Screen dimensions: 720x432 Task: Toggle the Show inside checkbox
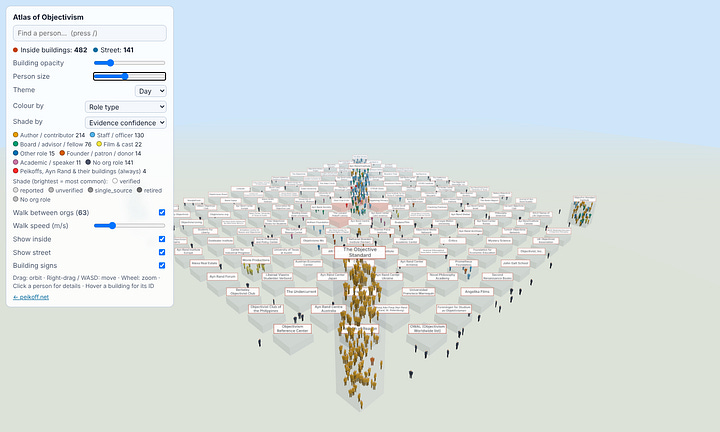[x=162, y=239]
